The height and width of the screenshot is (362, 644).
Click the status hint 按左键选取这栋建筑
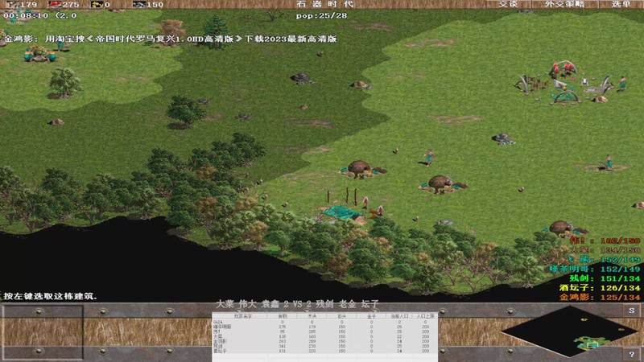click(x=50, y=296)
